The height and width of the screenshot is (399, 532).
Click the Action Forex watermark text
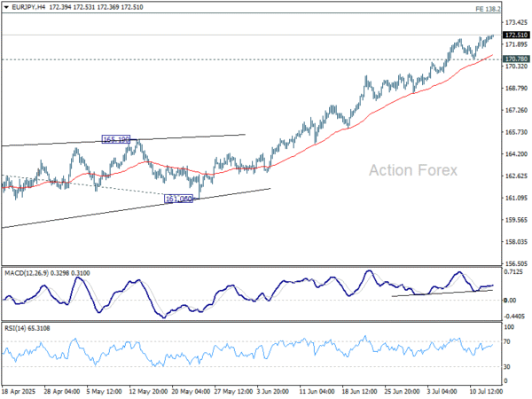[413, 170]
